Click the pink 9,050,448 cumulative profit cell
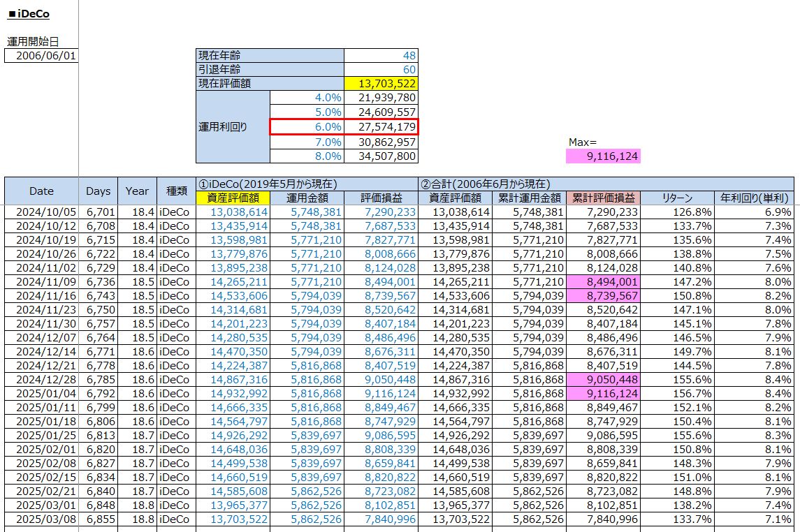This screenshot has width=800, height=532. 603,380
